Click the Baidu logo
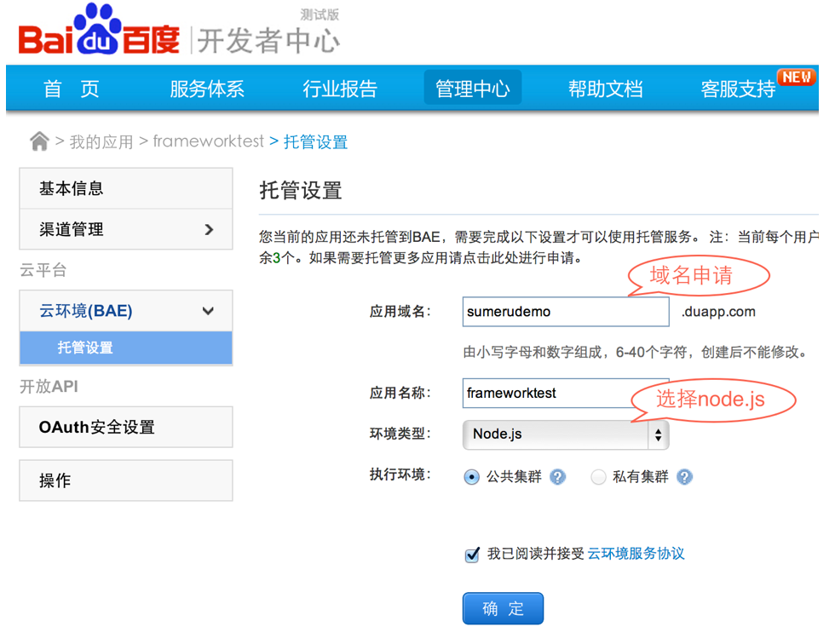This screenshot has height=644, width=835. pos(99,30)
